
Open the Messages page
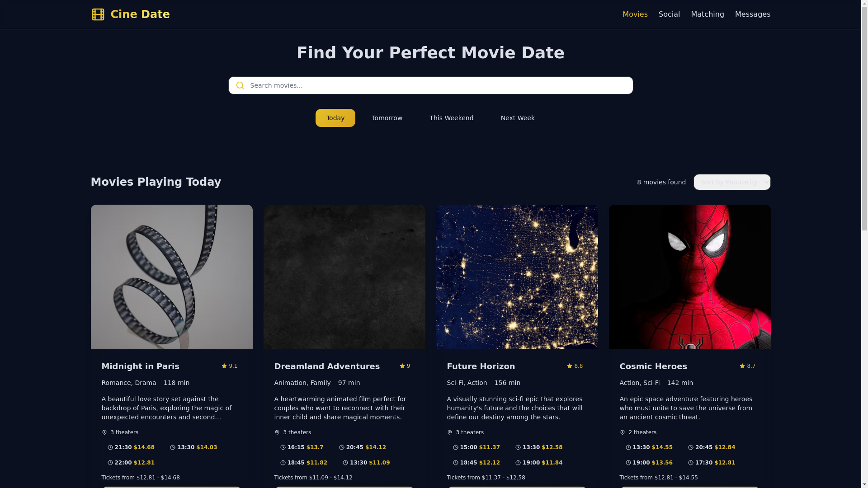(752, 14)
